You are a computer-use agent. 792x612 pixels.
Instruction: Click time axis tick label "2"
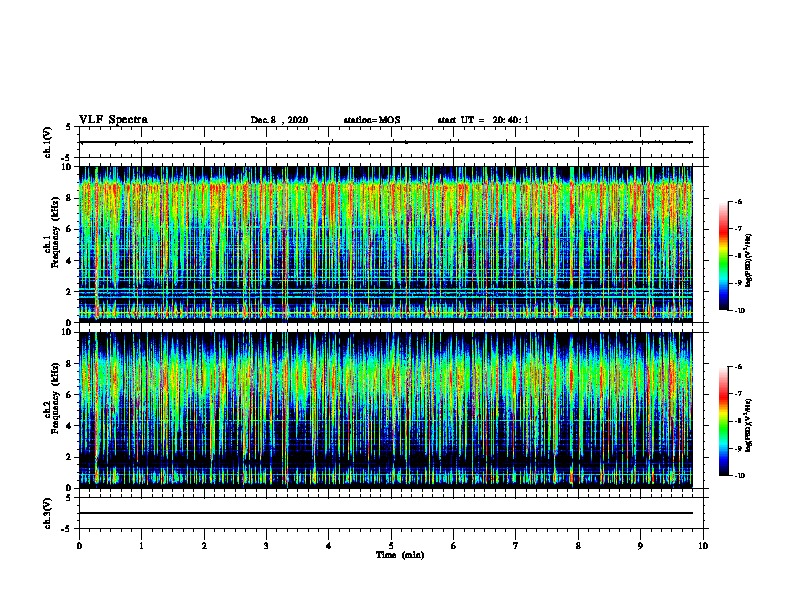(204, 546)
